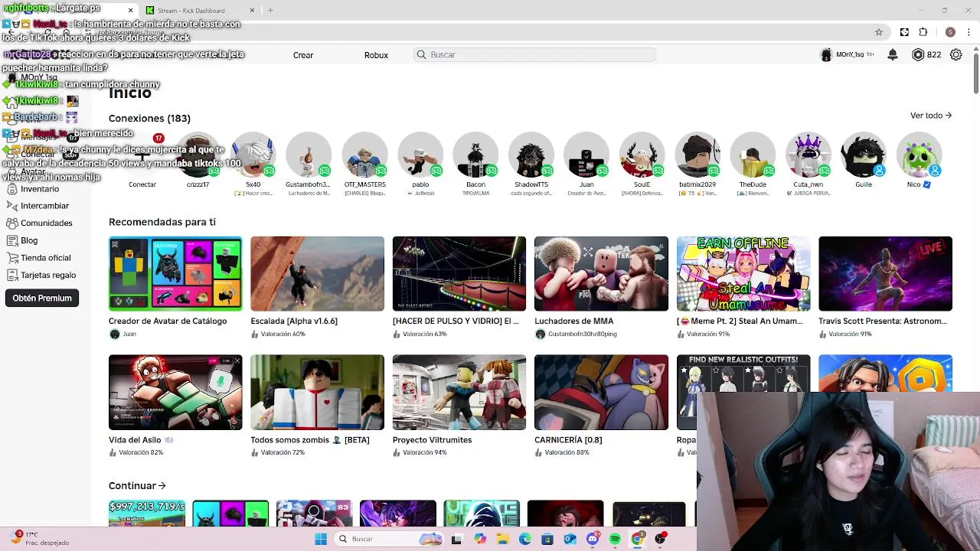The image size is (980, 551).
Task: Click the Continuar arrow link
Action: point(138,485)
